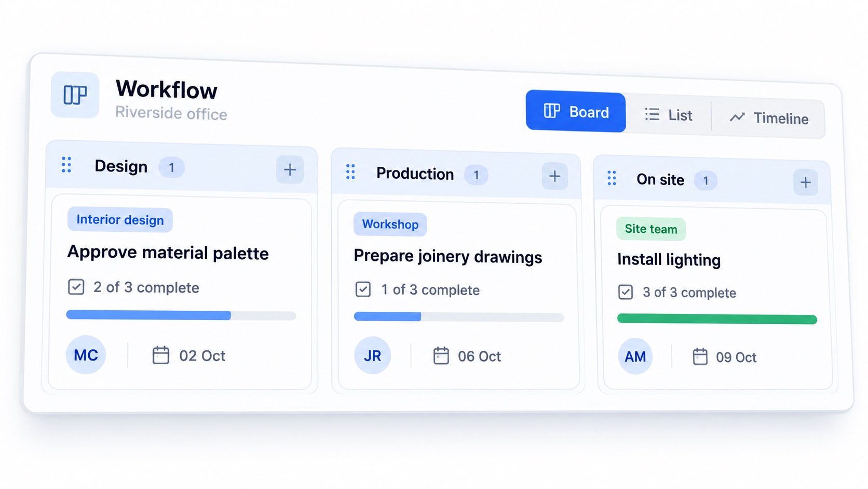The image size is (868, 489).
Task: Click the Riverside office subtitle
Action: click(x=171, y=113)
